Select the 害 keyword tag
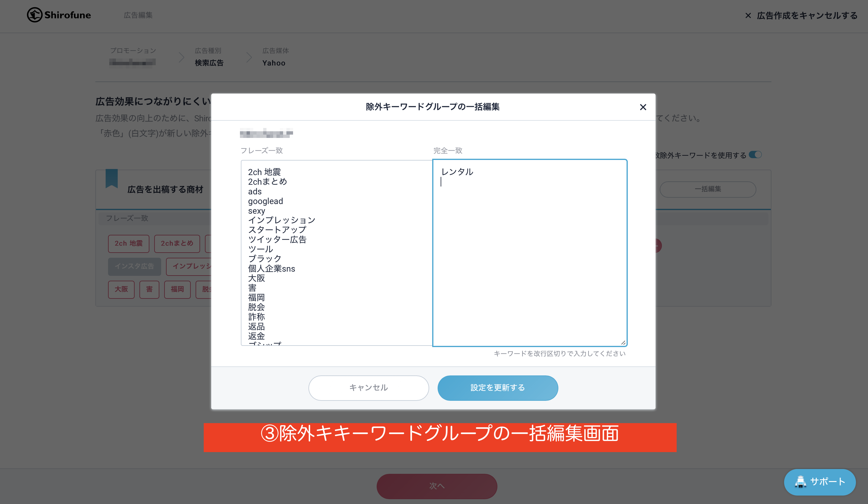 point(149,289)
